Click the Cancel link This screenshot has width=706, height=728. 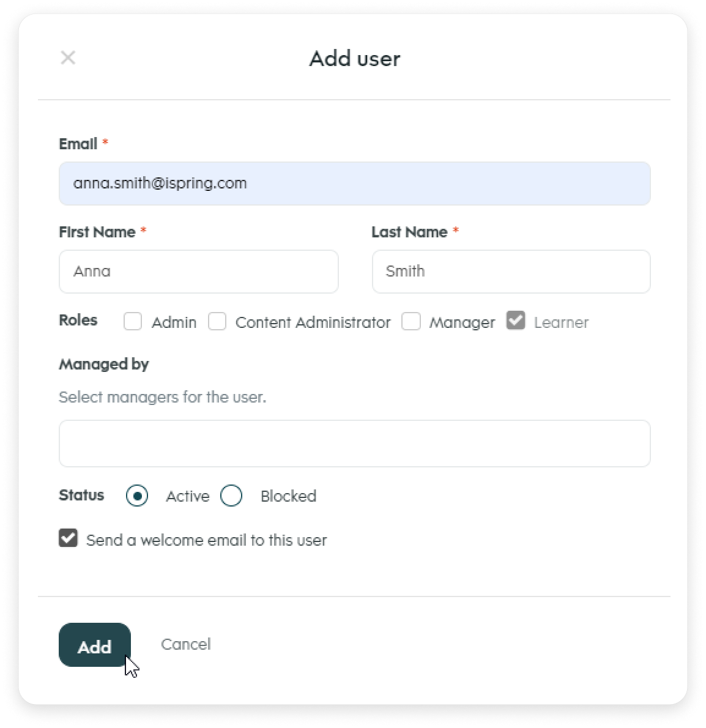185,644
